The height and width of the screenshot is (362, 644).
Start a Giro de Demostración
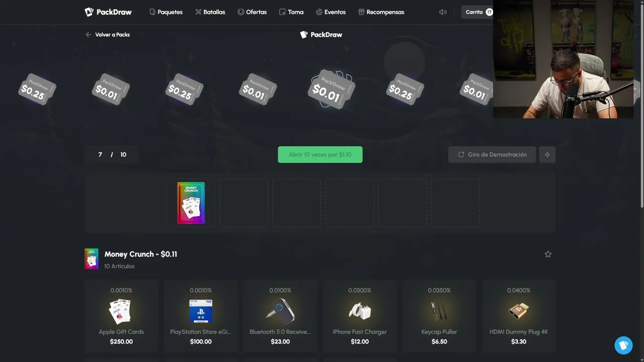(x=492, y=154)
